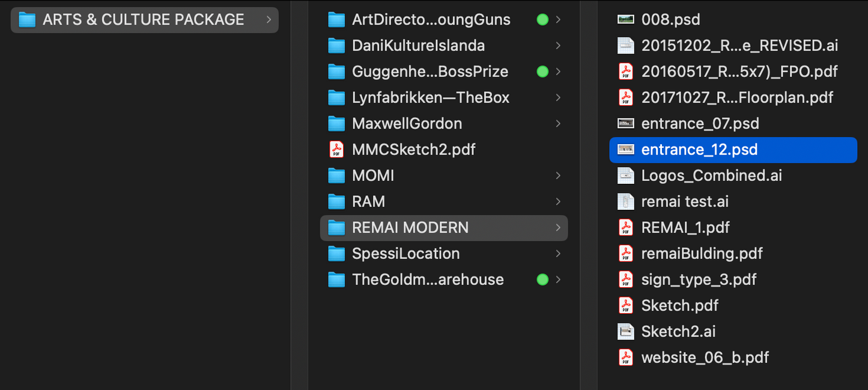
Task: Click the folder icon for MOMI
Action: [336, 175]
